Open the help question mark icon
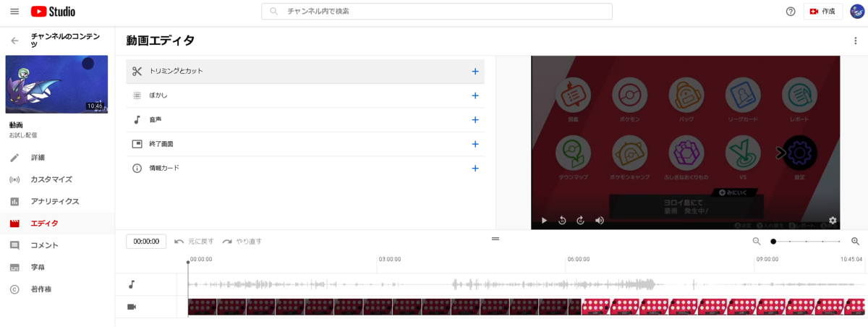 coord(791,12)
